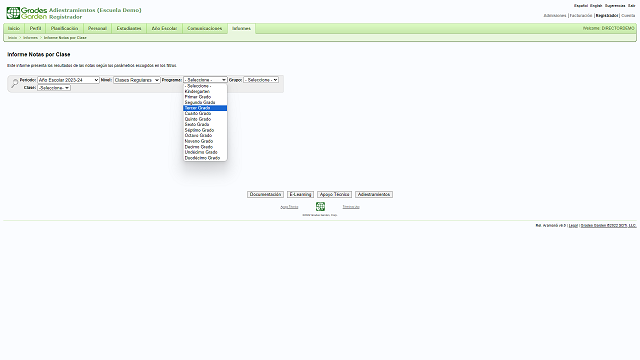Switch language to English
Viewport: 640px width, 360px height.
(596, 6)
